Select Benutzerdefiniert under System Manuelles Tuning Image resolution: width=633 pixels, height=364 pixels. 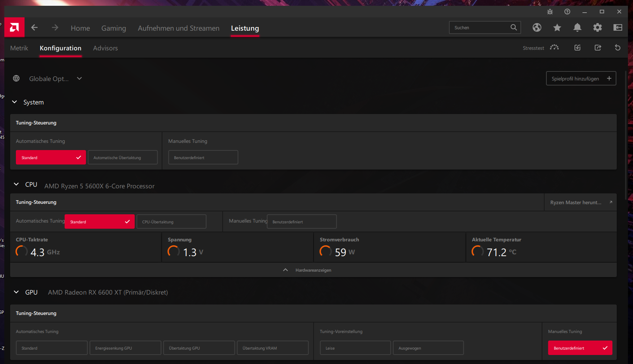203,157
